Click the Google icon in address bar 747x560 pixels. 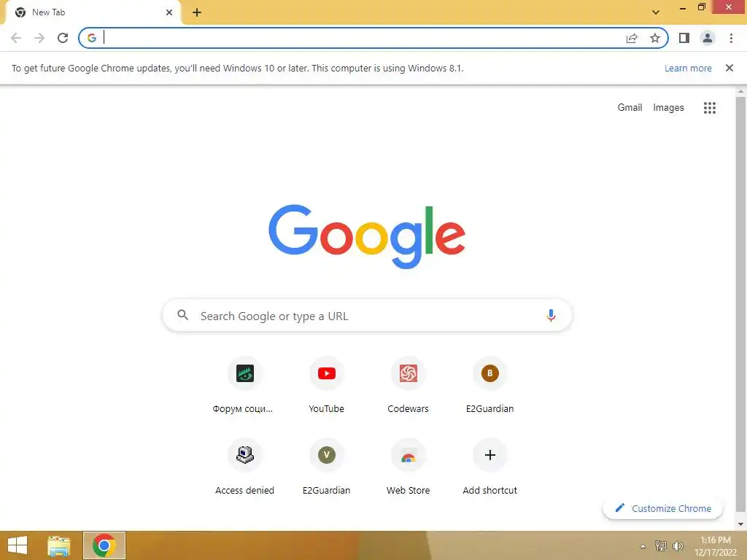[92, 38]
